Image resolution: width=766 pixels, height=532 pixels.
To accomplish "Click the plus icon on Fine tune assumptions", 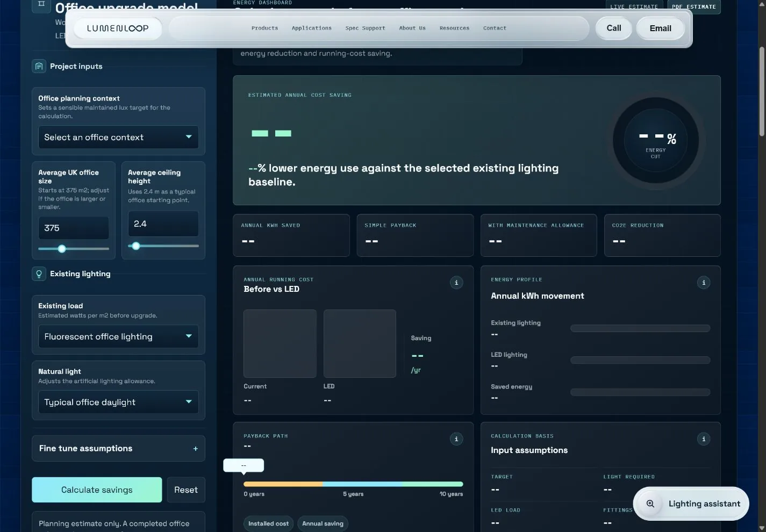I will (x=195, y=449).
